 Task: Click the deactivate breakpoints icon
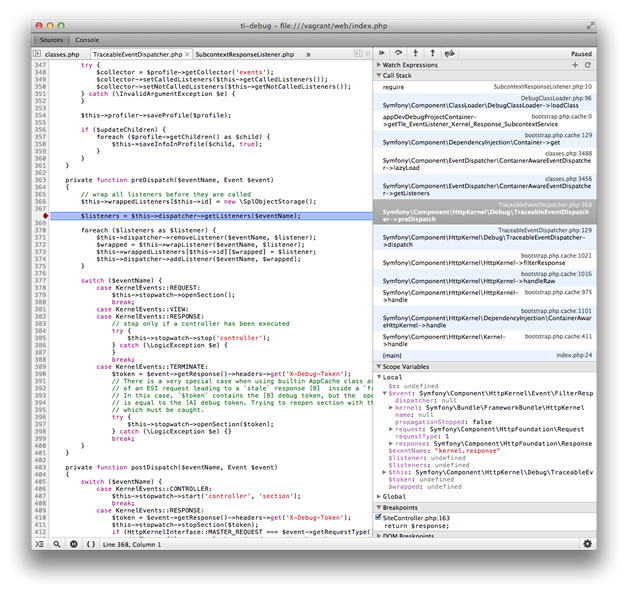coord(450,53)
